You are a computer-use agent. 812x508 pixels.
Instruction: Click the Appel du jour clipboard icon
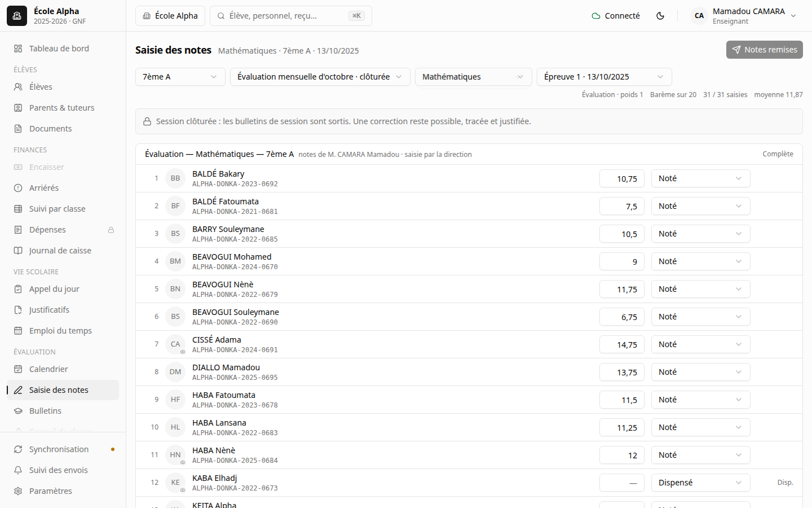coord(18,289)
